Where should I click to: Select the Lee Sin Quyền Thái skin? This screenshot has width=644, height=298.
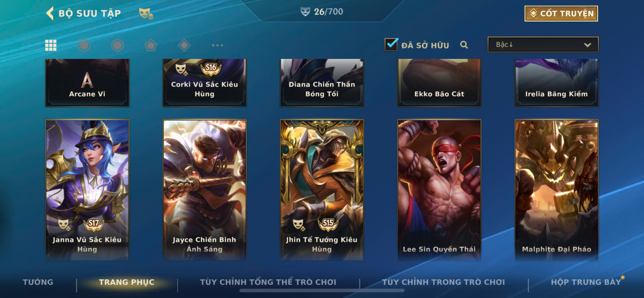click(x=439, y=190)
